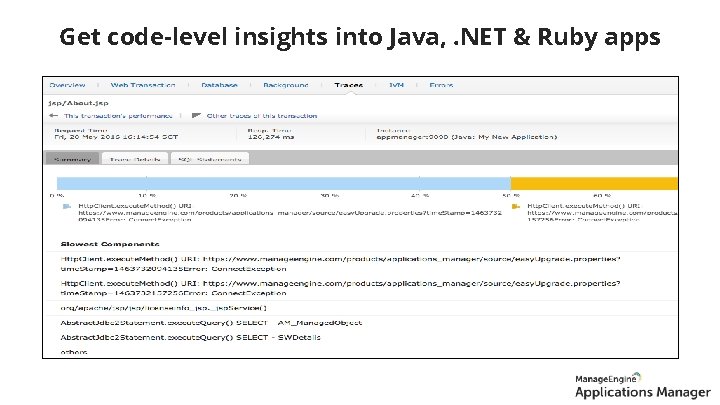Select the jsp/About.jsp transaction title
720x405 pixels.
pyautogui.click(x=79, y=103)
